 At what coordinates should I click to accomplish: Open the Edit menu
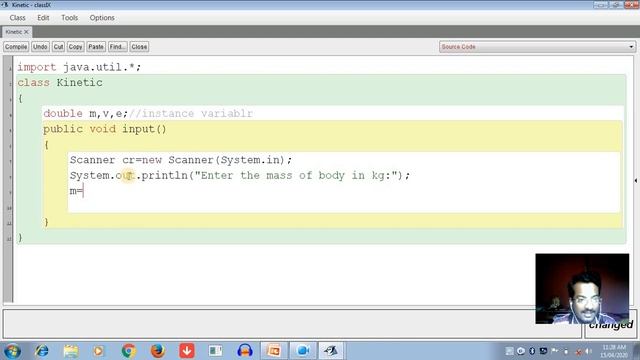(43, 18)
